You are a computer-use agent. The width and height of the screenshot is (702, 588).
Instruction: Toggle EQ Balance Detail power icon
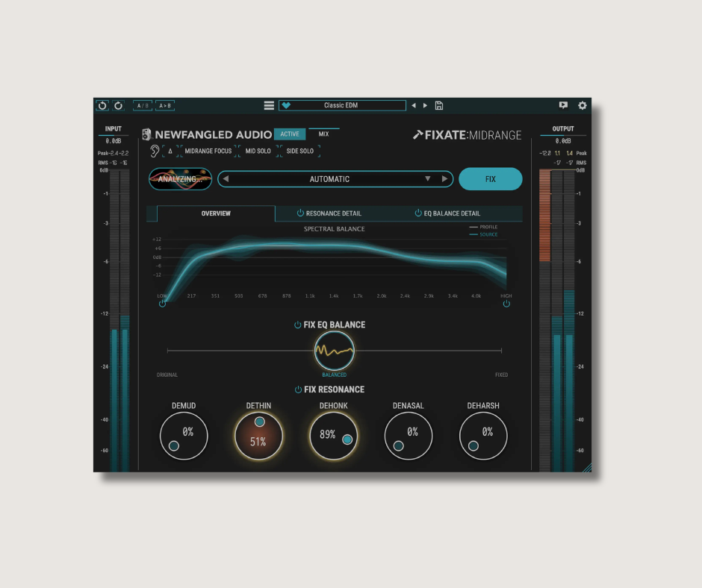pos(418,213)
